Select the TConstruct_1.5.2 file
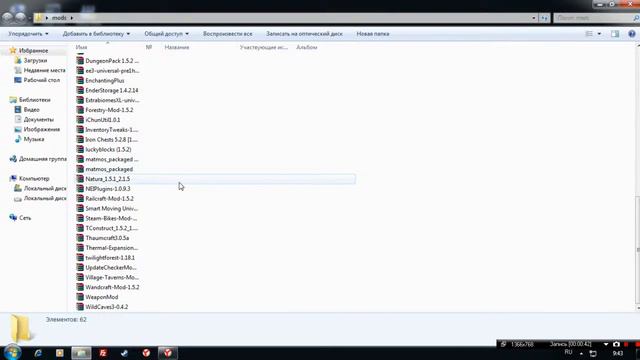Screen dimensions: 640x360 (x=107, y=228)
